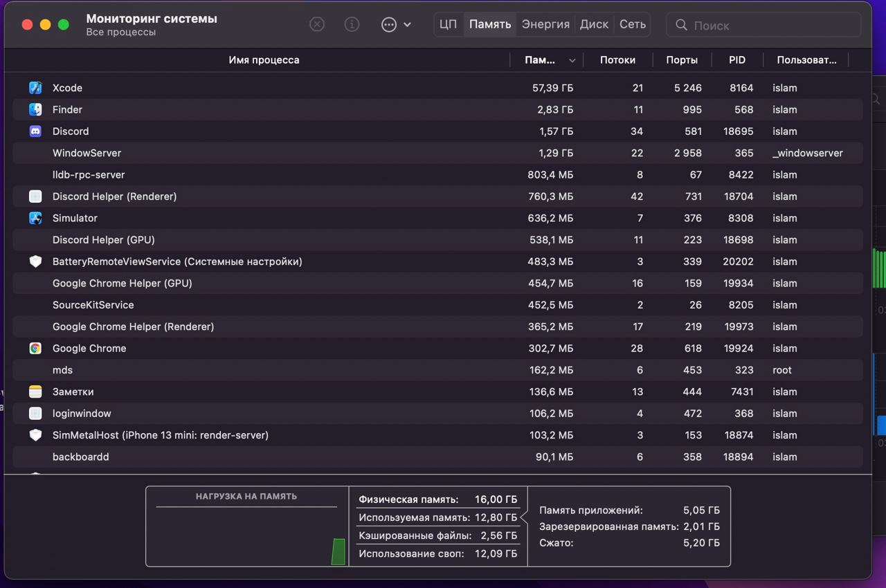Screen dimensions: 886x588
Task: Switch to the Диск tab
Action: coord(594,24)
